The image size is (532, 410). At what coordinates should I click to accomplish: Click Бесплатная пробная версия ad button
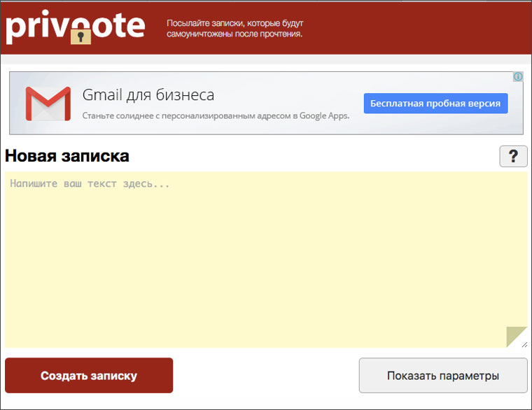click(x=435, y=104)
